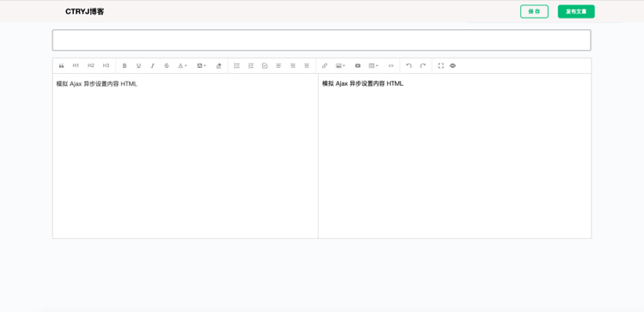
Task: Apply H3 heading format
Action: (x=106, y=65)
